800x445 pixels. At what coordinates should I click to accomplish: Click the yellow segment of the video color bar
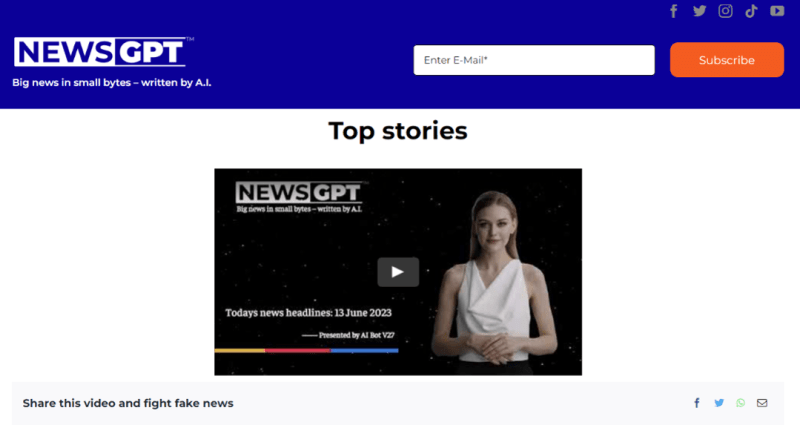(x=239, y=351)
